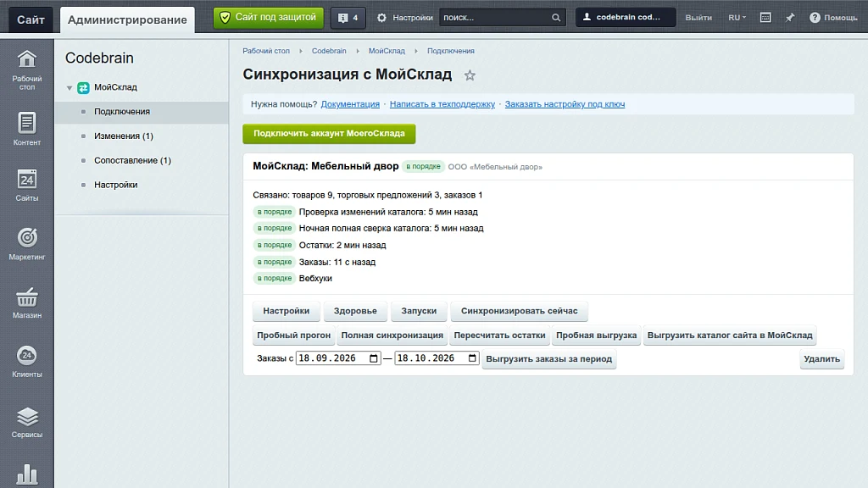The width and height of the screenshot is (868, 488).
Task: Open calendar picker for end date 18.10.2026
Action: pyautogui.click(x=472, y=358)
